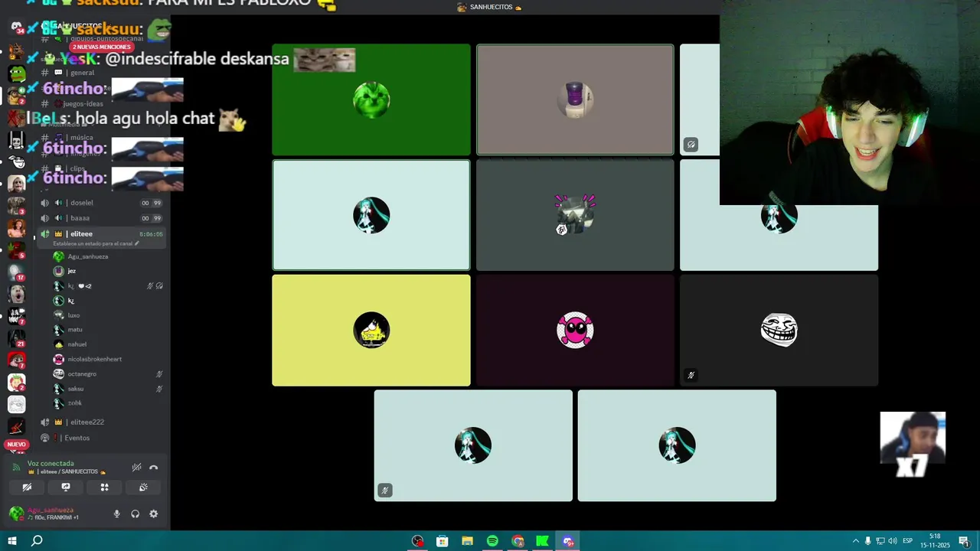Start an activity in voice panel
Viewport: 980px width, 551px height.
pyautogui.click(x=105, y=487)
